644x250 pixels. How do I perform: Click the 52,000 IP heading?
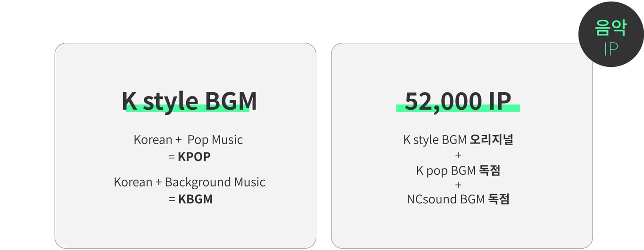(x=458, y=100)
